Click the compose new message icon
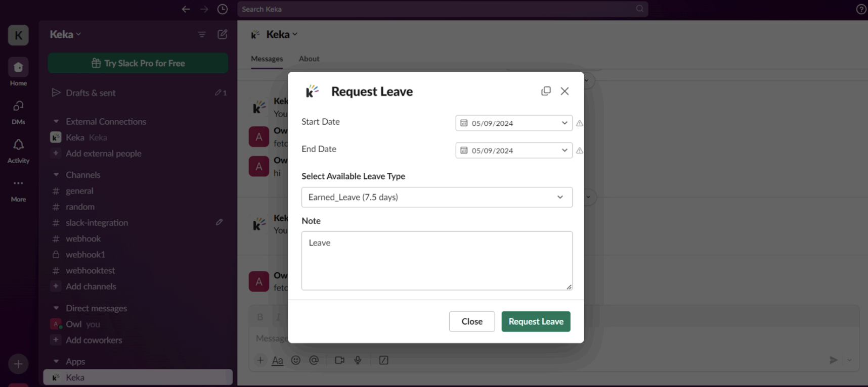This screenshot has width=868, height=387. click(x=222, y=34)
